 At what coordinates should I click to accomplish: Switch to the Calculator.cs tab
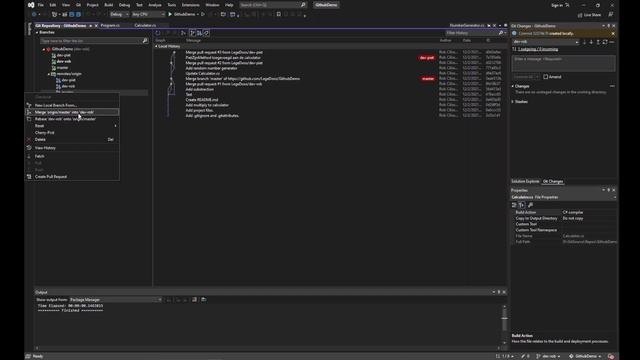click(x=145, y=25)
